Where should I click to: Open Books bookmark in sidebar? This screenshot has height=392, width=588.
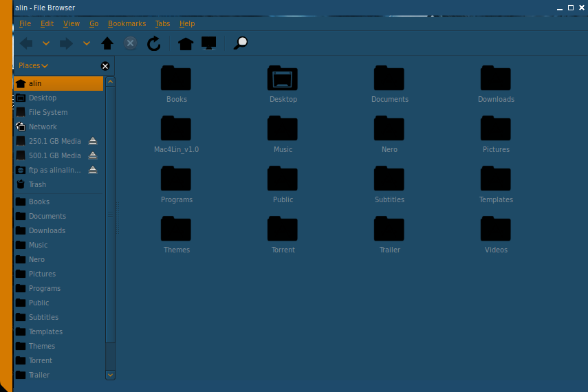(x=58, y=202)
